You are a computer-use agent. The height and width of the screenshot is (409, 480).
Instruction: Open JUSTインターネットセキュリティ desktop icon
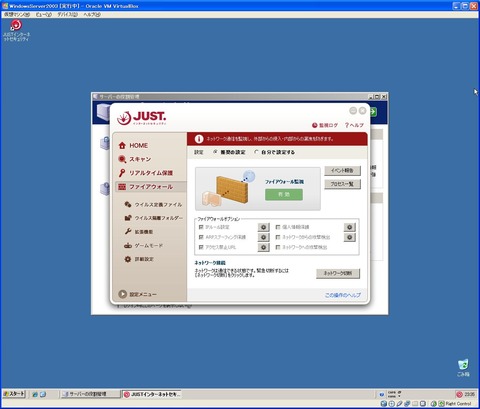(x=16, y=30)
